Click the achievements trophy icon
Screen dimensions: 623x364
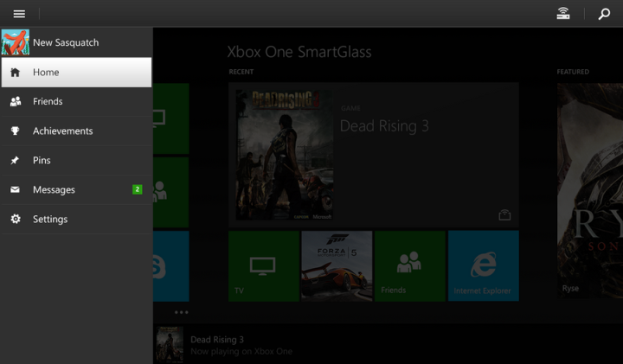15,131
